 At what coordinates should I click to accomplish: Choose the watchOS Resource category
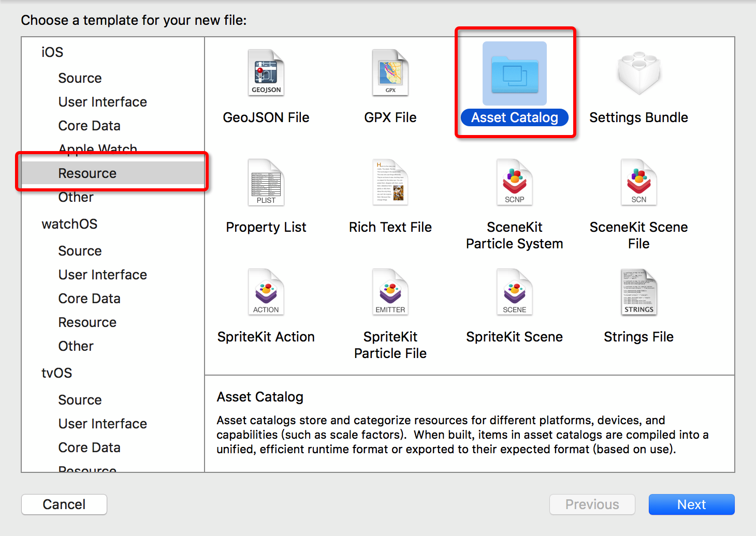(x=87, y=322)
